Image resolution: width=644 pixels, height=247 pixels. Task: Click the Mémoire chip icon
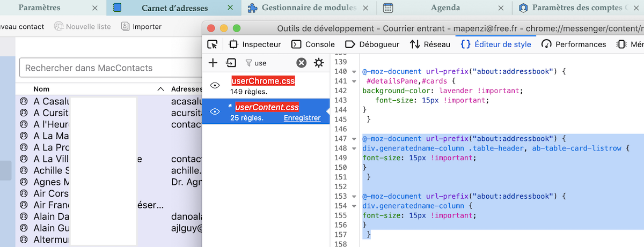tap(621, 44)
